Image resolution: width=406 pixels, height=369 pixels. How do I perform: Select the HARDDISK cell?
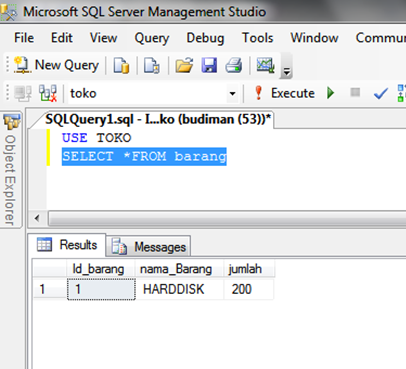pyautogui.click(x=180, y=289)
